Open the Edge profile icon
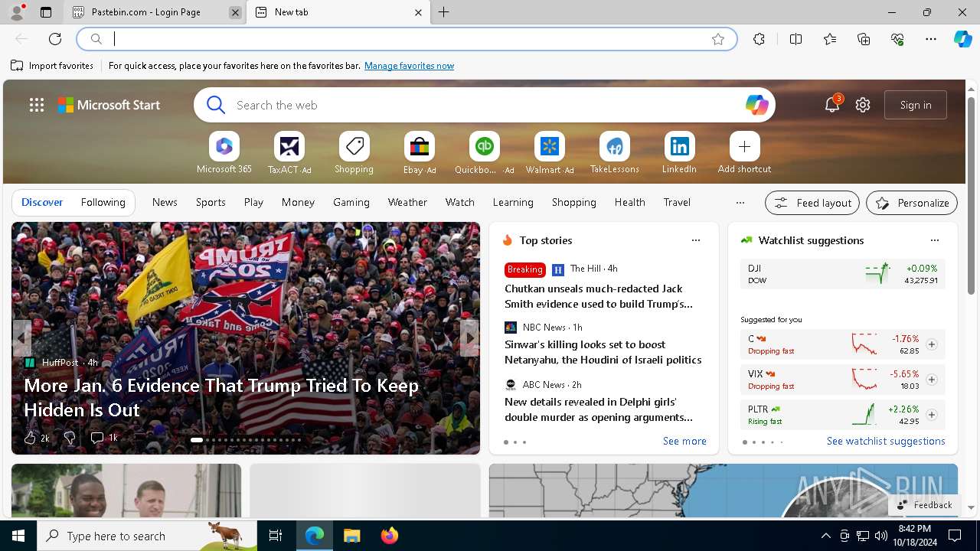 pyautogui.click(x=16, y=12)
